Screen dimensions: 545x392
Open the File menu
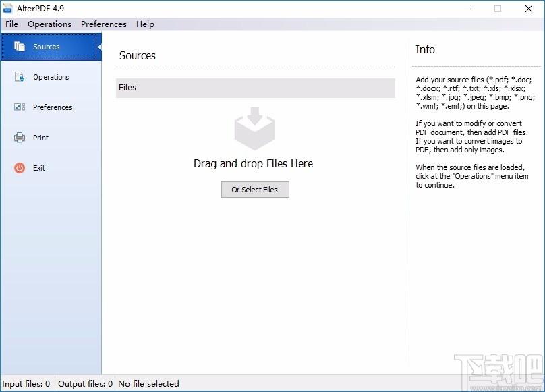(12, 24)
